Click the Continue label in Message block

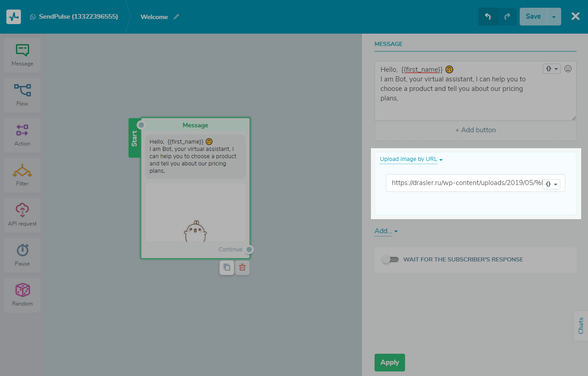pyautogui.click(x=230, y=250)
